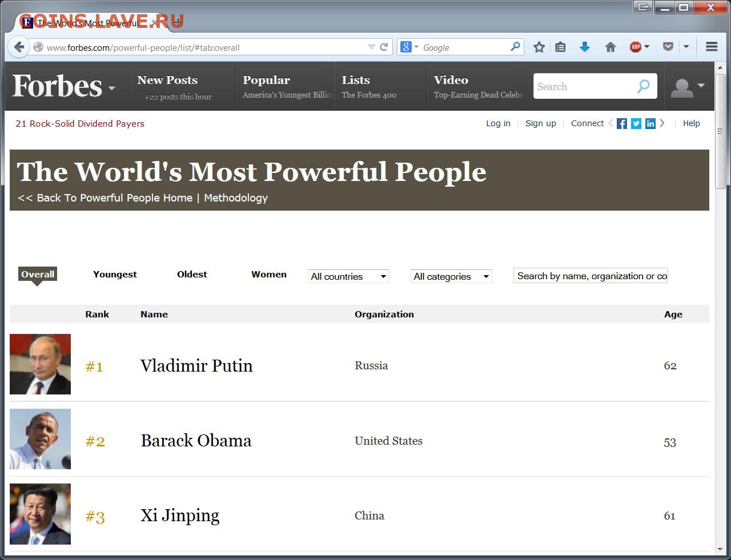Submit Forbes search with the magnifier icon
The height and width of the screenshot is (560, 731).
coord(644,86)
